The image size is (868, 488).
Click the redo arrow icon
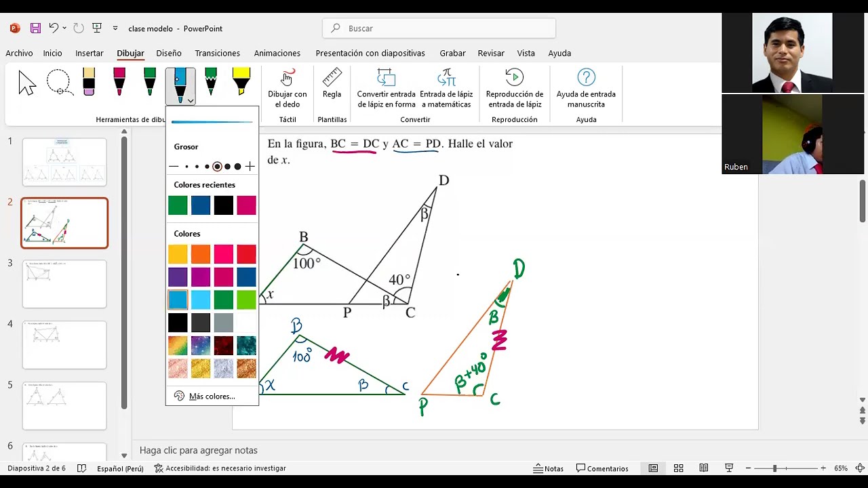(79, 28)
